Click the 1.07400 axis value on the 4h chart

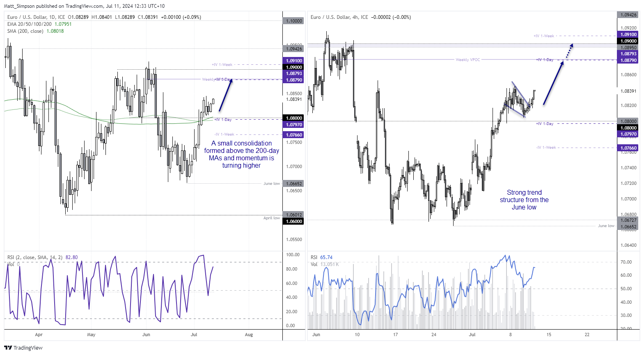click(628, 168)
